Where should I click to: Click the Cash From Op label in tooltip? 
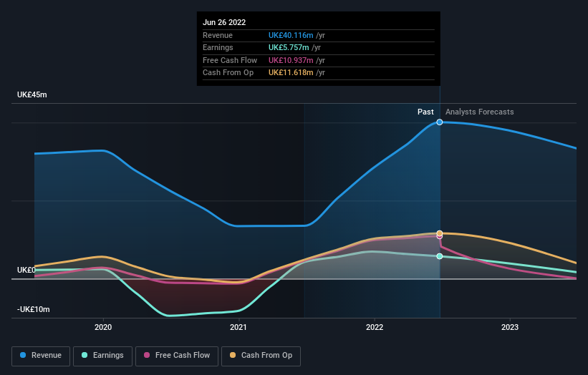tap(228, 73)
